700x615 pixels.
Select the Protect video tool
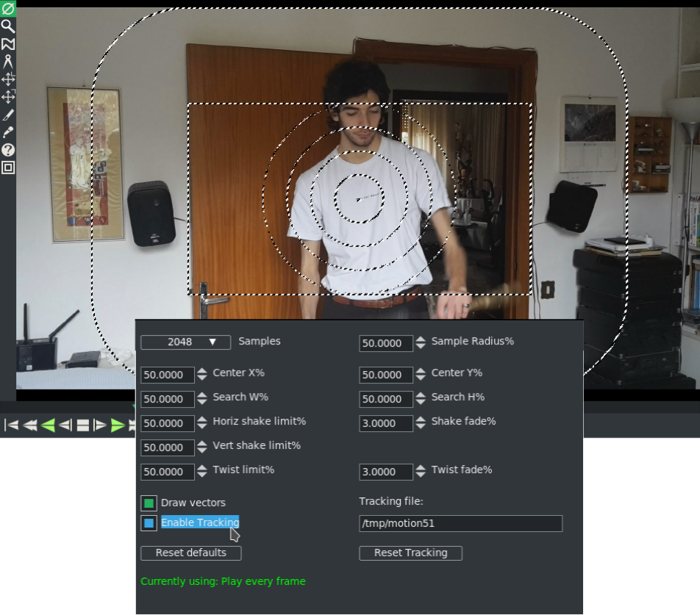click(x=8, y=9)
